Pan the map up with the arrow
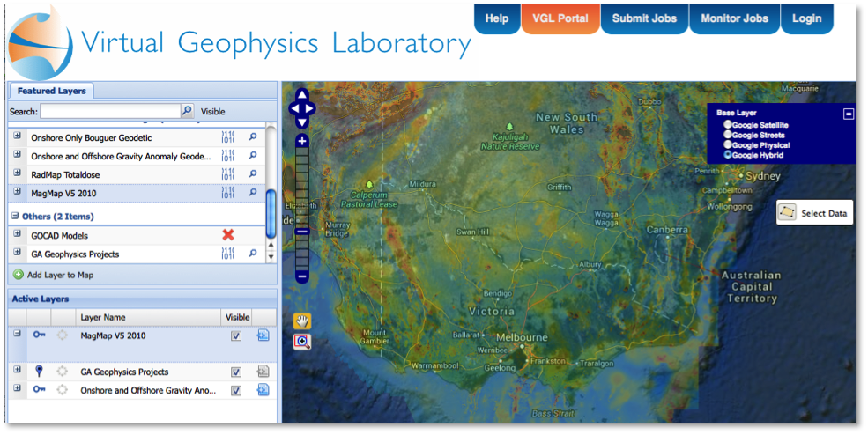The image size is (868, 435). tap(301, 94)
